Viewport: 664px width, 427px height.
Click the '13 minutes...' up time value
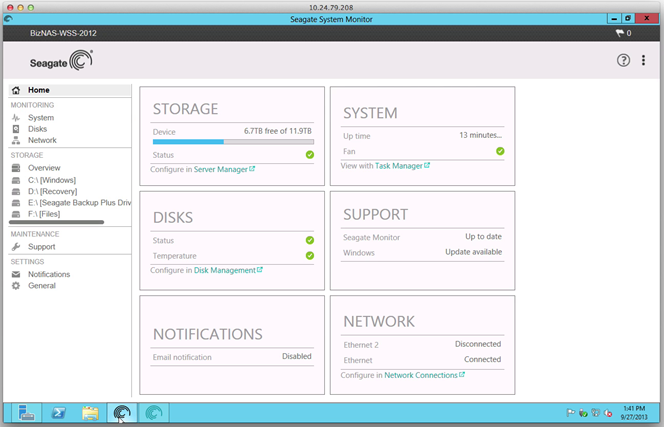click(x=480, y=135)
